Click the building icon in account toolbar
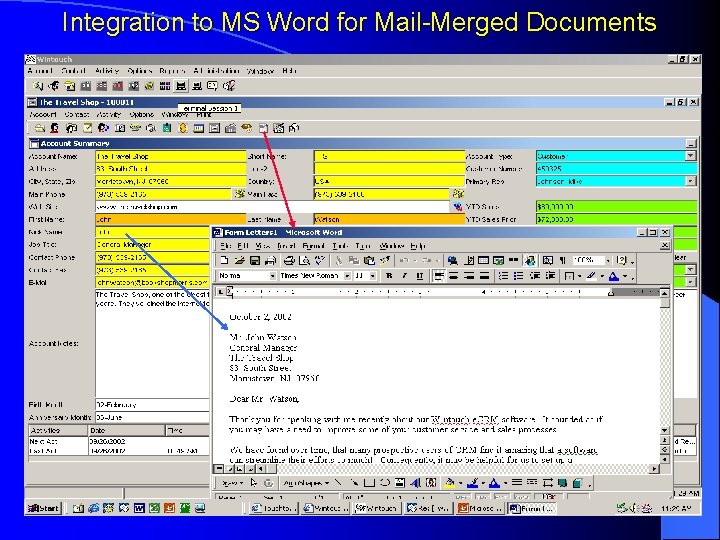The image size is (720, 540). (231, 128)
